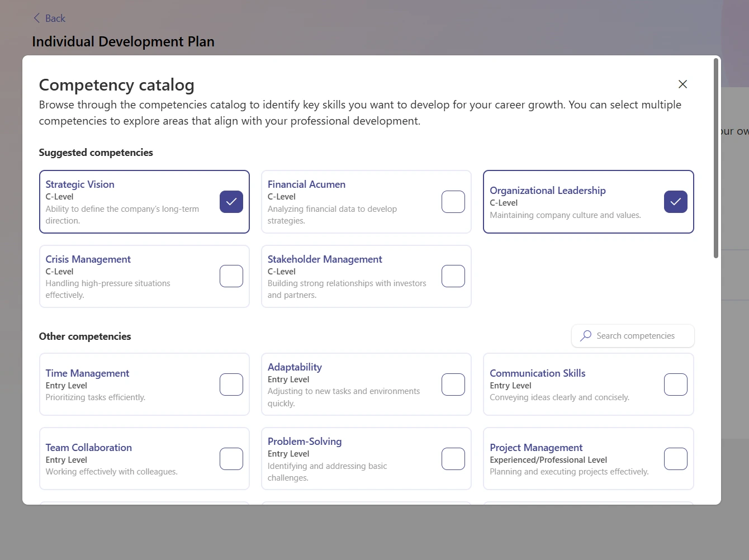Click the 'Competency catalog' dialog heading

tap(116, 85)
